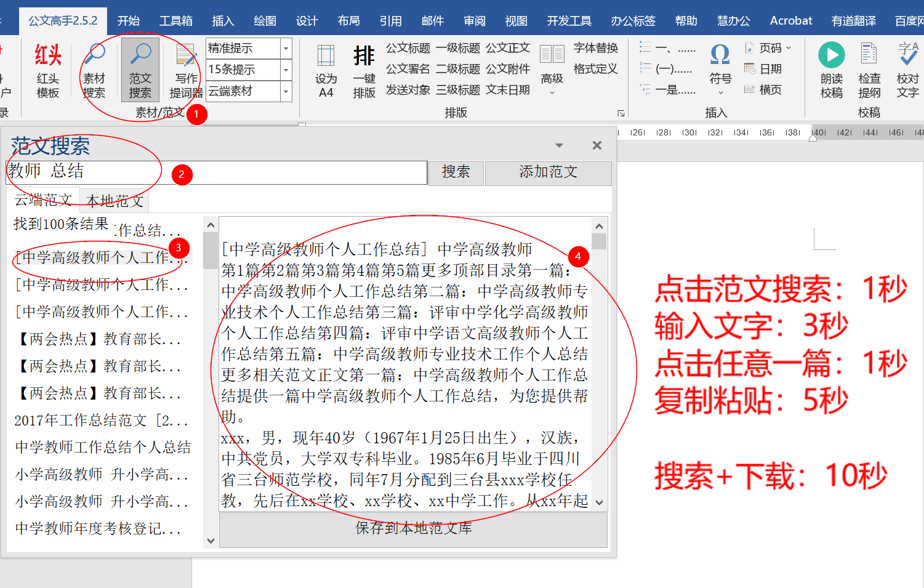Screen dimensions: 924x588
Task: Click the 搜索 button
Action: coord(456,172)
